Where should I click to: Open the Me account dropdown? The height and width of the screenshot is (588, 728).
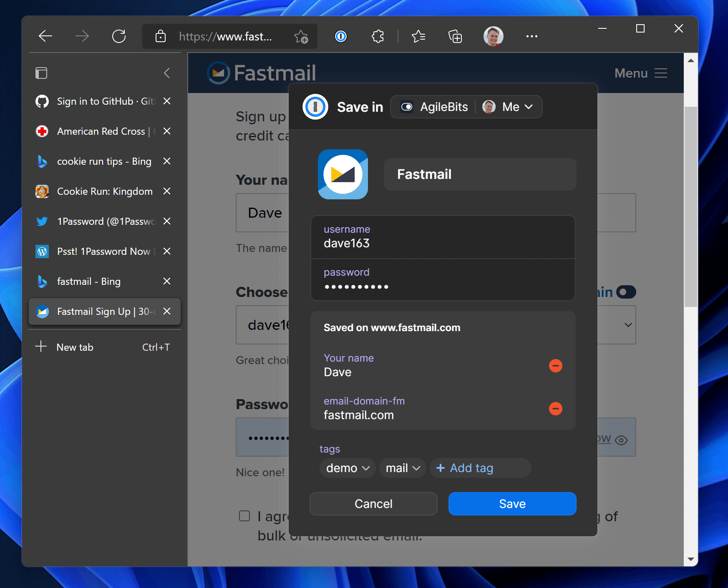coord(509,107)
